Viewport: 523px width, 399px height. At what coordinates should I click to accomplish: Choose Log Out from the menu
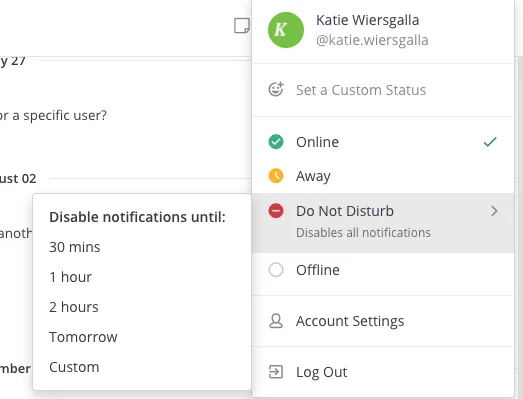[383, 372]
